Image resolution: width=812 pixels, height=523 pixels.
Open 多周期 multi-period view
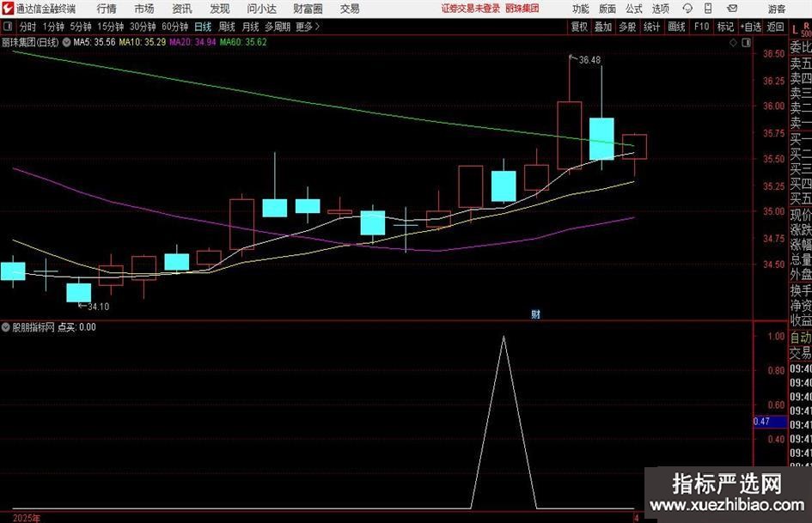(277, 27)
